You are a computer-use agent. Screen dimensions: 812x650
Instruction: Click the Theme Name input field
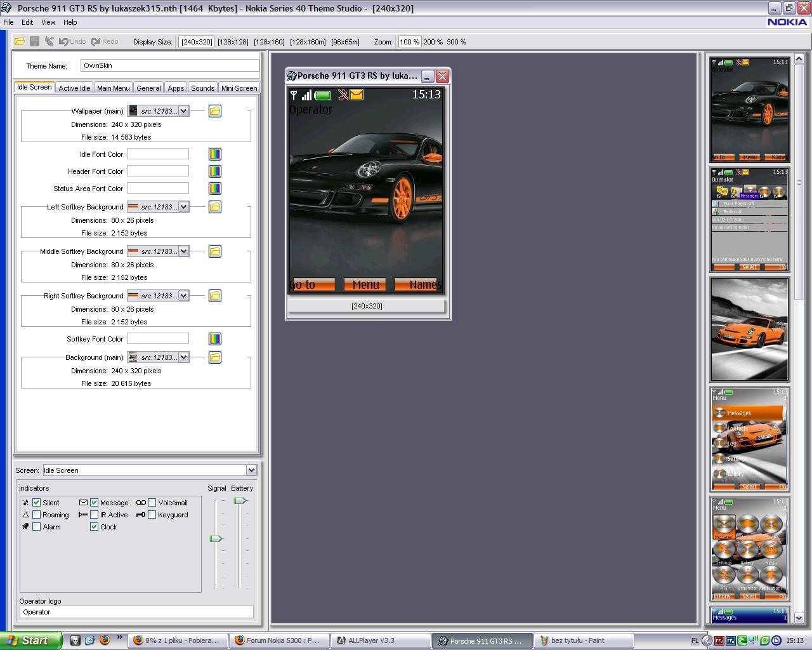[169, 65]
